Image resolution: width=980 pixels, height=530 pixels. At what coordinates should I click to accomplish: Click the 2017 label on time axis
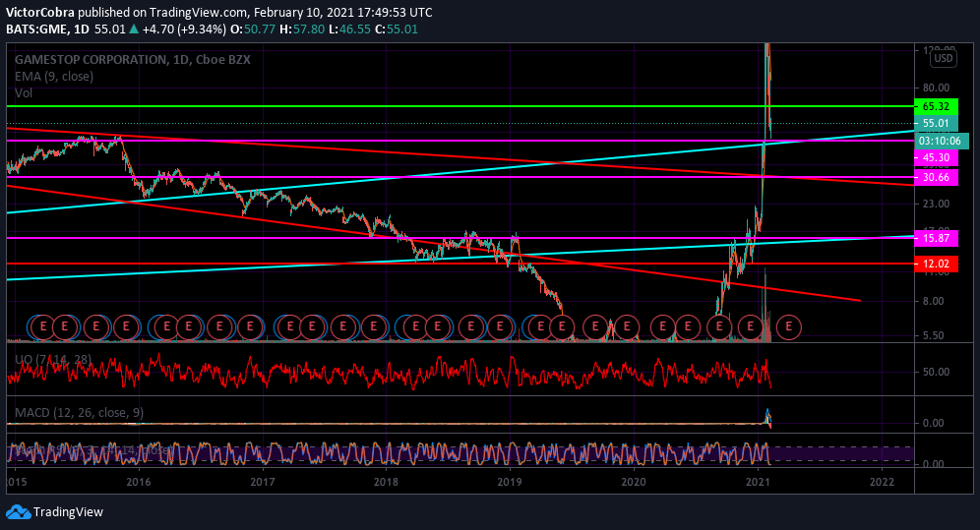pyautogui.click(x=263, y=481)
